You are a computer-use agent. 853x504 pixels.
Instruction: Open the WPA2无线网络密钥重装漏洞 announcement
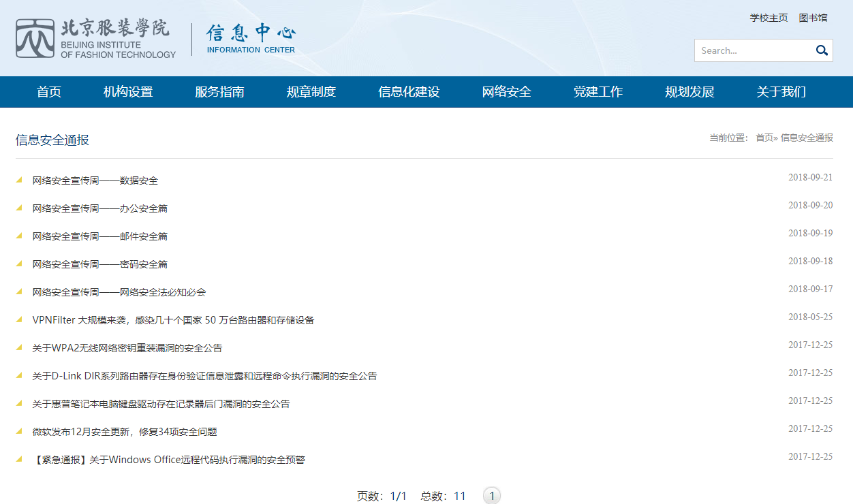(x=127, y=348)
